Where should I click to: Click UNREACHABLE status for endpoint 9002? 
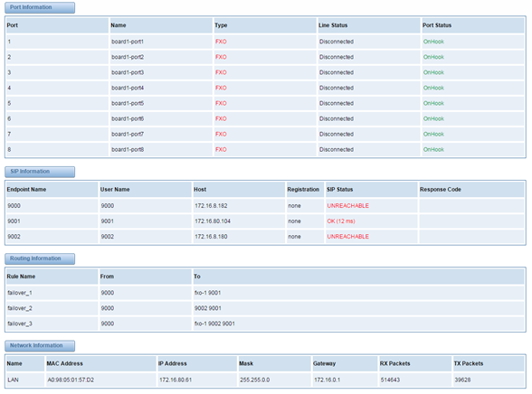(347, 237)
